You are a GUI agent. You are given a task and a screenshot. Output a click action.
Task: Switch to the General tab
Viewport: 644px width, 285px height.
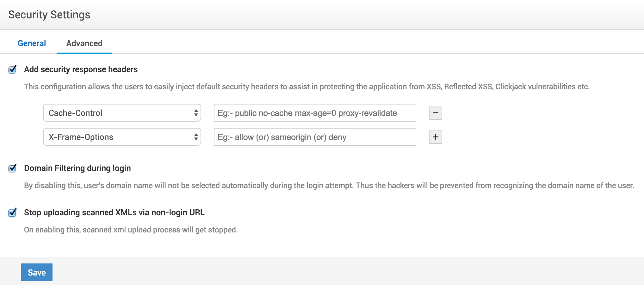click(32, 43)
